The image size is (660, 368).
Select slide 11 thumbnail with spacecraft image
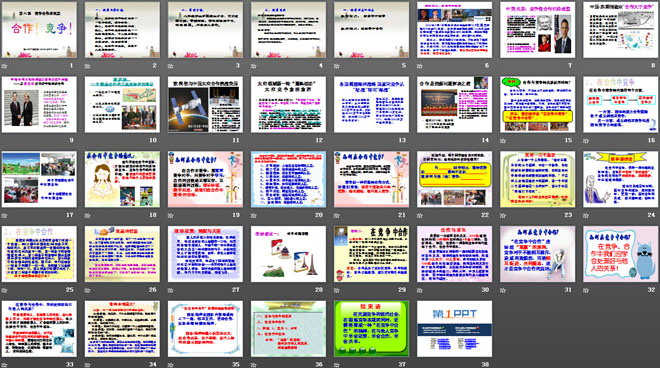point(205,104)
